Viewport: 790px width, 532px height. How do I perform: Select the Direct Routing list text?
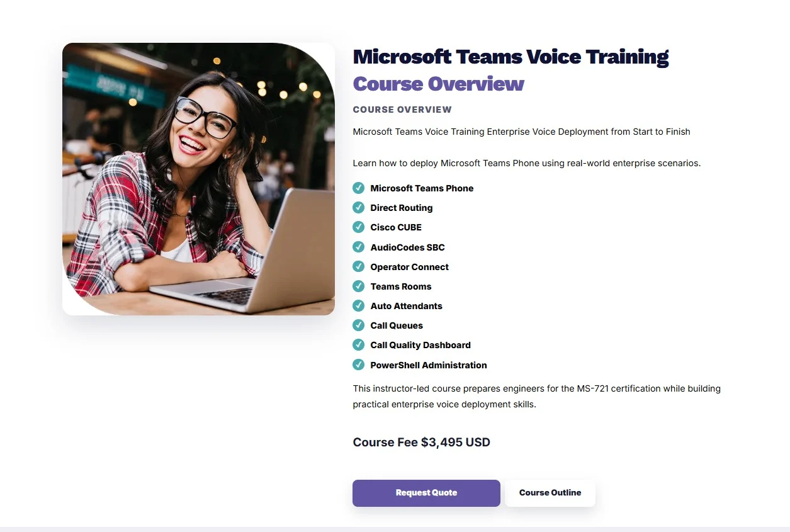tap(402, 208)
